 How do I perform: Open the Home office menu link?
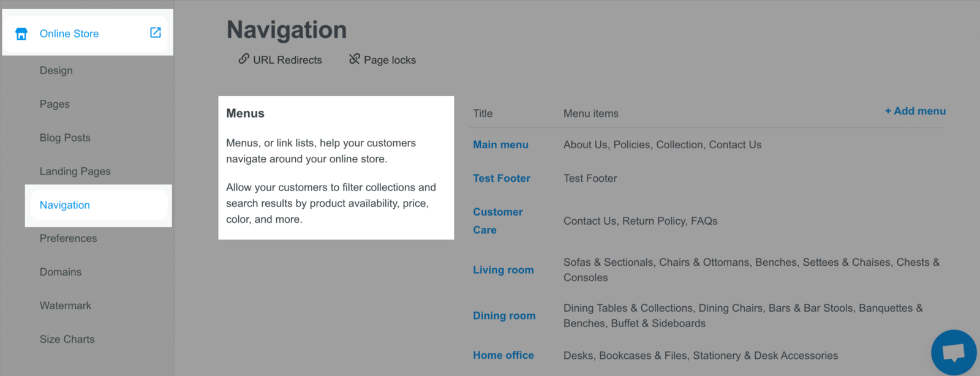pyautogui.click(x=503, y=355)
